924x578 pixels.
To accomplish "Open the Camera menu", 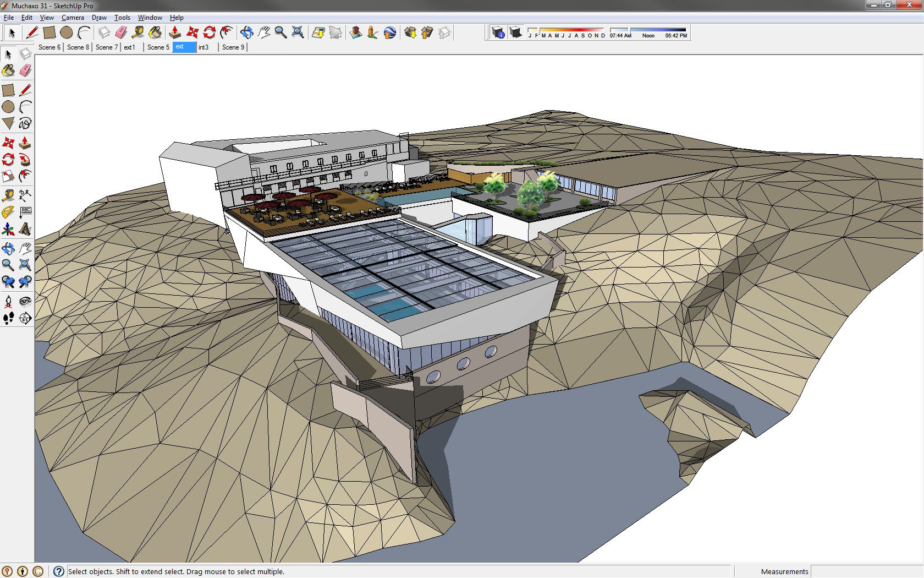I will coord(73,18).
